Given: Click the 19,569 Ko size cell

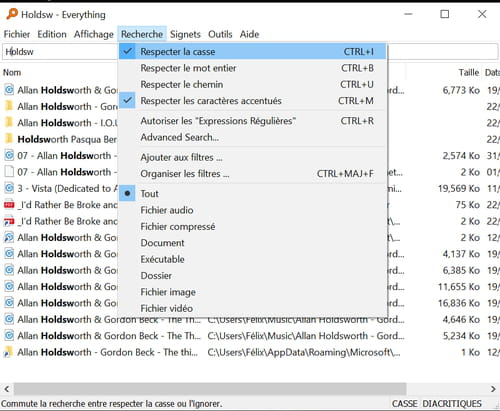Looking at the screenshot, I should click(459, 188).
